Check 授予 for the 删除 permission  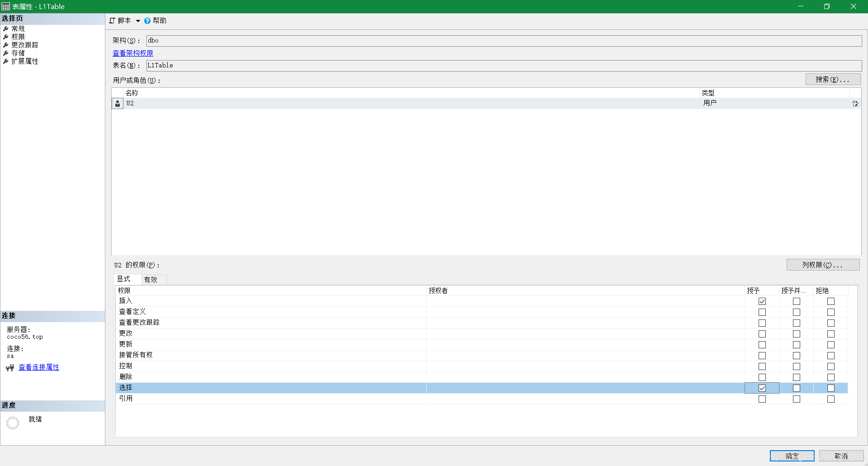(762, 377)
